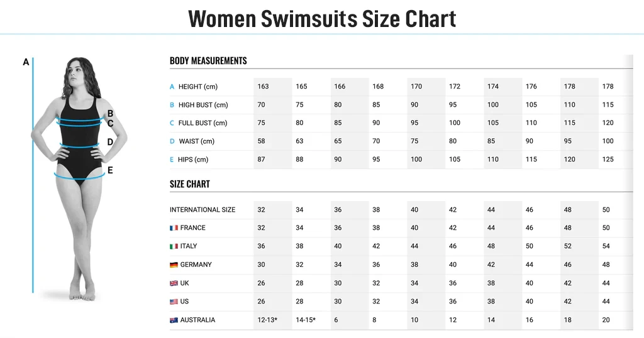Click the UK flag icon

click(174, 283)
